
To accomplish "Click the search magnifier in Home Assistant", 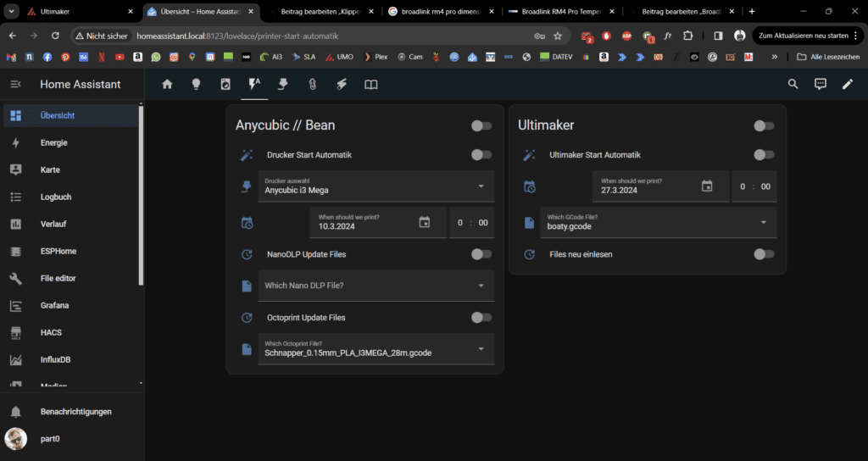I will click(x=793, y=84).
